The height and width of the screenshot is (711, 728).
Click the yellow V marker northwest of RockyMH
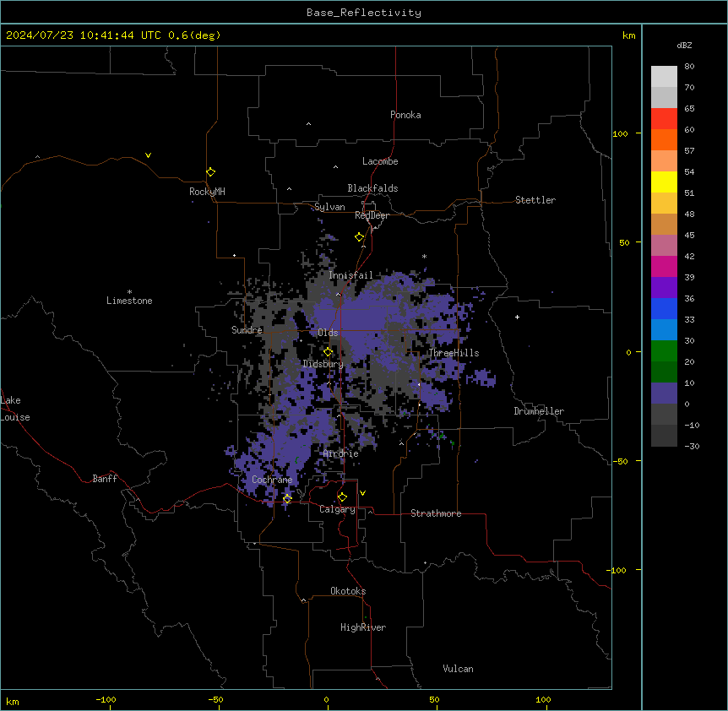[x=148, y=155]
